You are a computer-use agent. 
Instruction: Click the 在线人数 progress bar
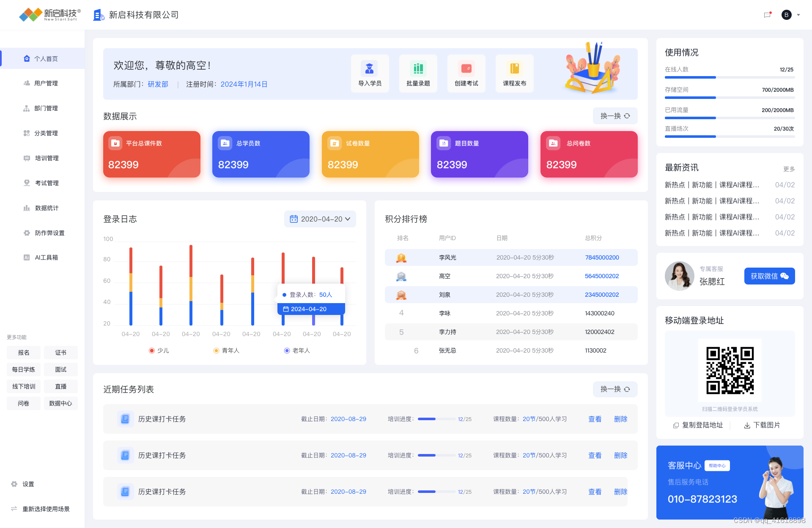point(730,77)
